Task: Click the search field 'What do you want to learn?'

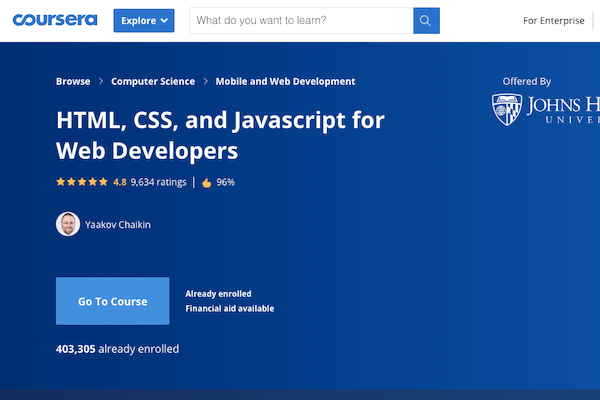Action: 301,20
